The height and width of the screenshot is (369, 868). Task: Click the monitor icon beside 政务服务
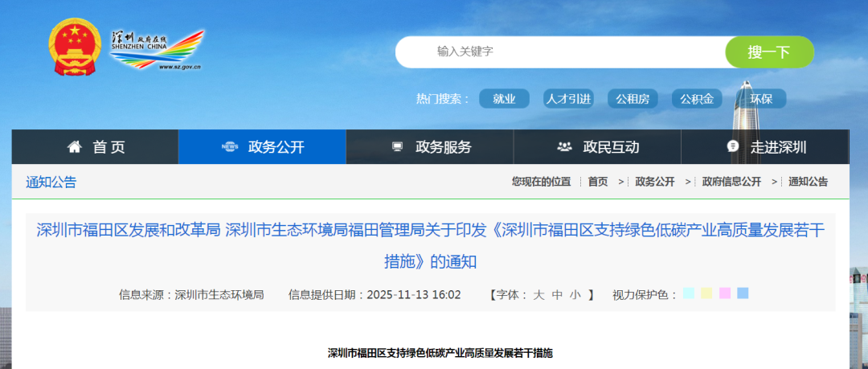[x=397, y=147]
